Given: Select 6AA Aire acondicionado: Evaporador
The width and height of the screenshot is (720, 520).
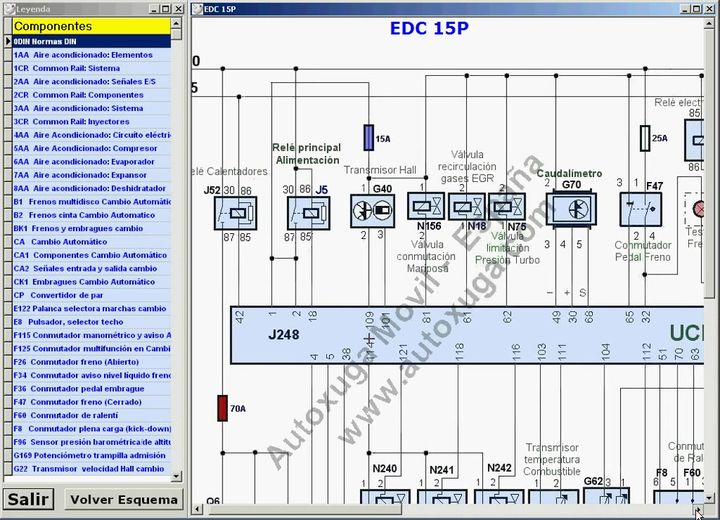Looking at the screenshot, I should [x=92, y=161].
